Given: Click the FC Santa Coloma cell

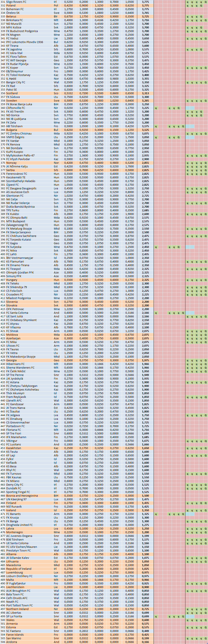Looking at the screenshot, I should point(17,313).
